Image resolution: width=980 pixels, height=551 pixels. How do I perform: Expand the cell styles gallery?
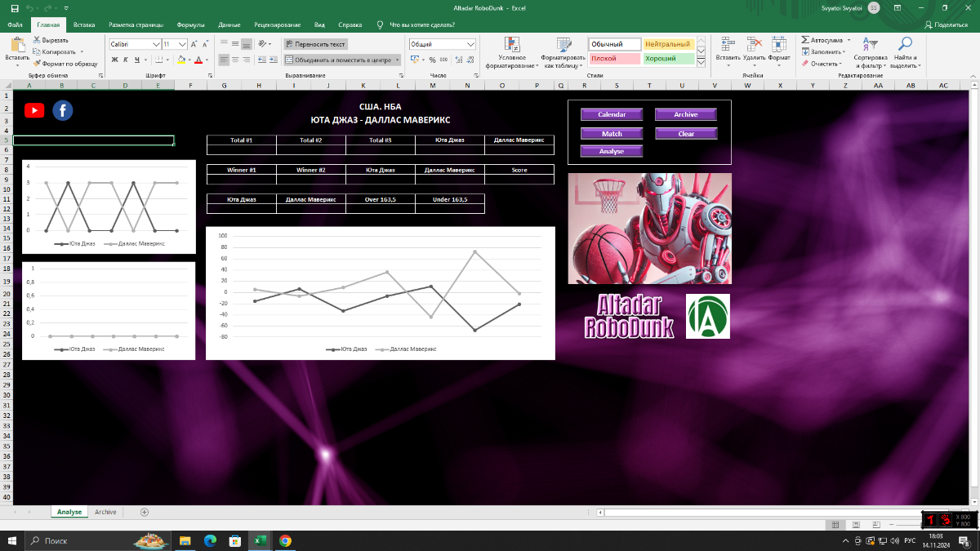click(701, 63)
